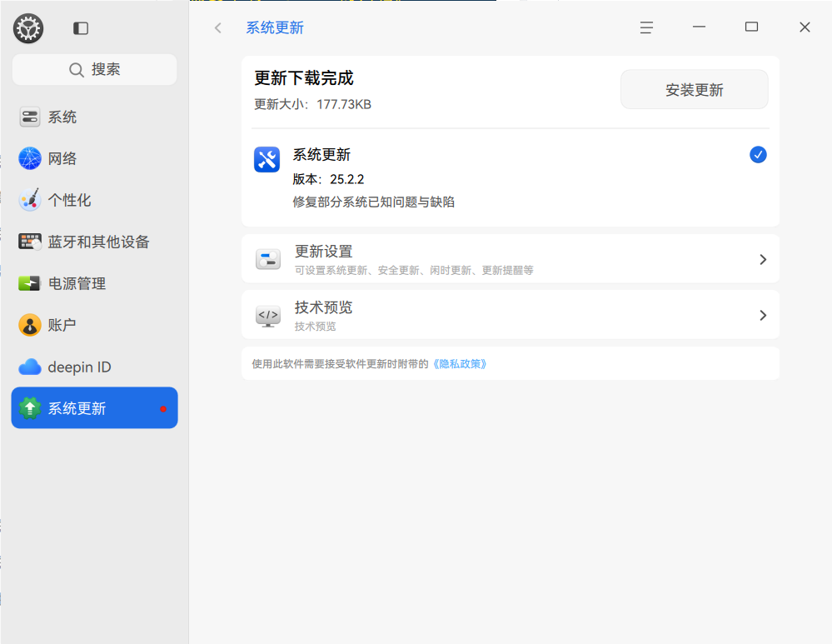832x644 pixels.
Task: Click the 系统更新 breadcrumb title
Action: pos(274,27)
